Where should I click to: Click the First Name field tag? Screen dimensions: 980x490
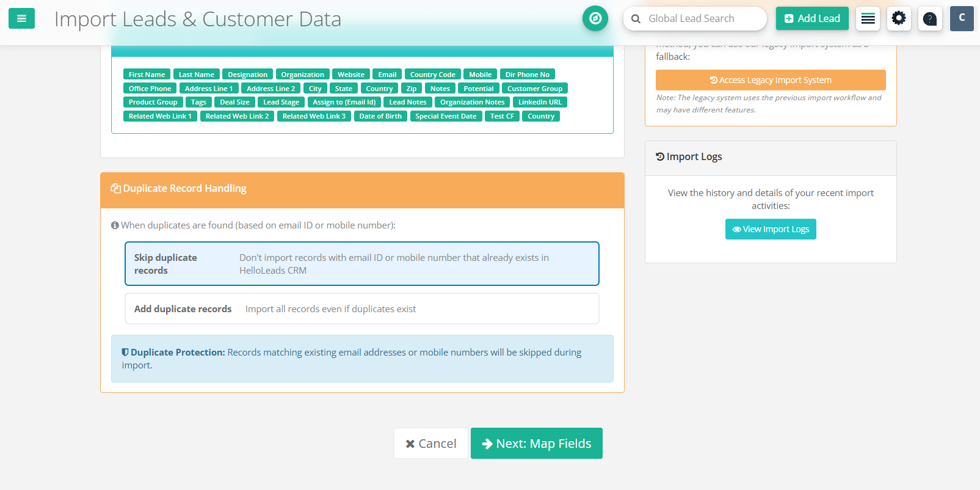(147, 75)
